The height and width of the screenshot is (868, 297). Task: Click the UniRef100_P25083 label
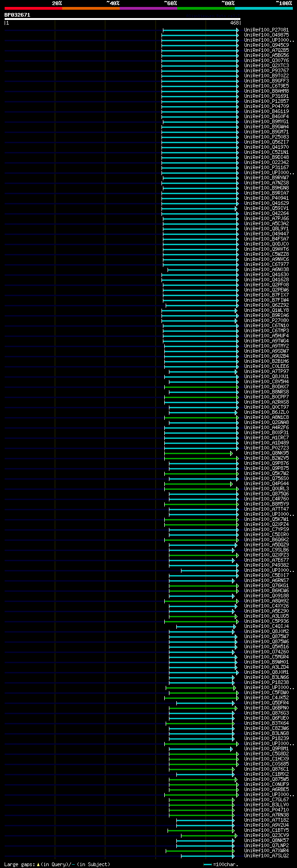click(x=266, y=137)
